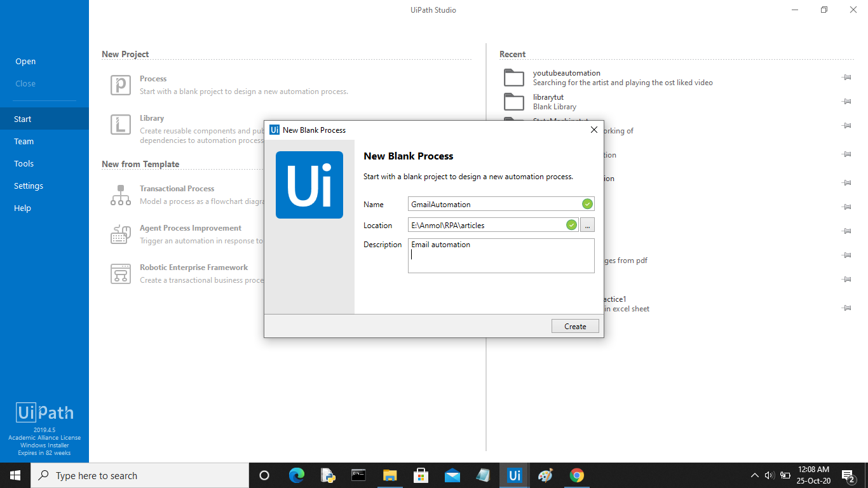Click the Create button
868x488 pixels.
click(x=575, y=326)
